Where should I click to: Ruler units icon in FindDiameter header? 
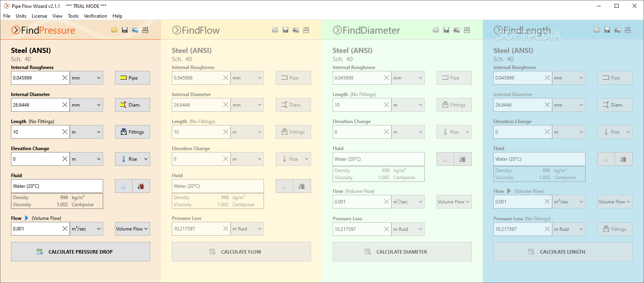coord(467,30)
